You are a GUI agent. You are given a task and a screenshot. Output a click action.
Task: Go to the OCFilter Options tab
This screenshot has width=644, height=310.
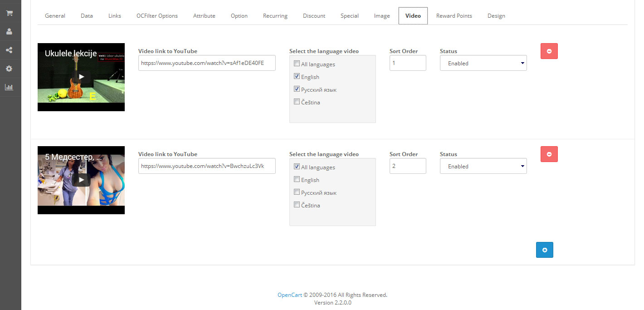(x=157, y=16)
